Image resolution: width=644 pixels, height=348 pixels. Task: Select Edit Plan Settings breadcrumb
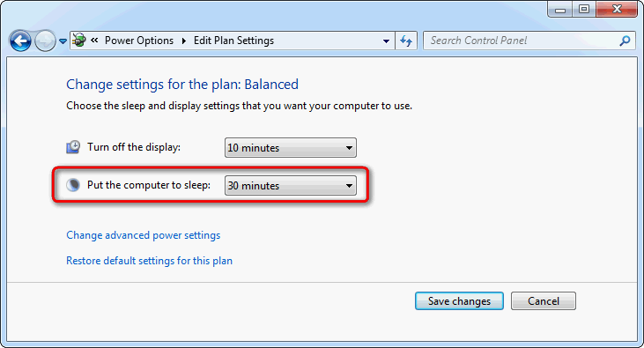point(233,41)
